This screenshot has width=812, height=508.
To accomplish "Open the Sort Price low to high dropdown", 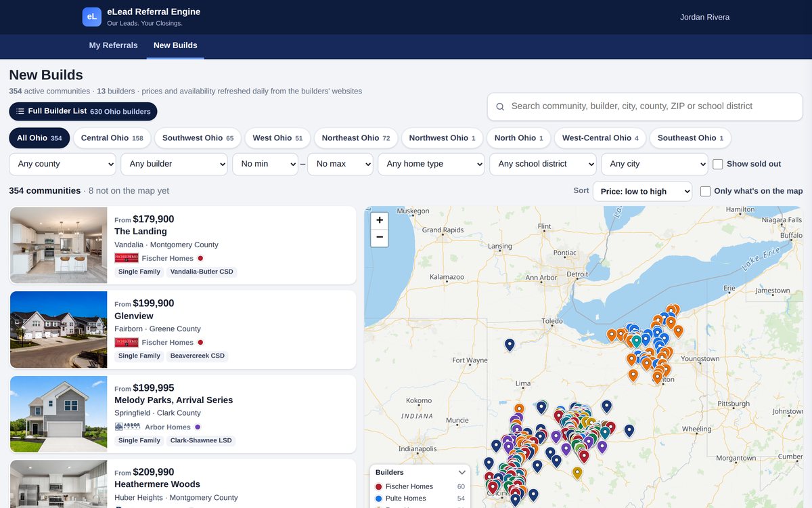I will [x=642, y=192].
